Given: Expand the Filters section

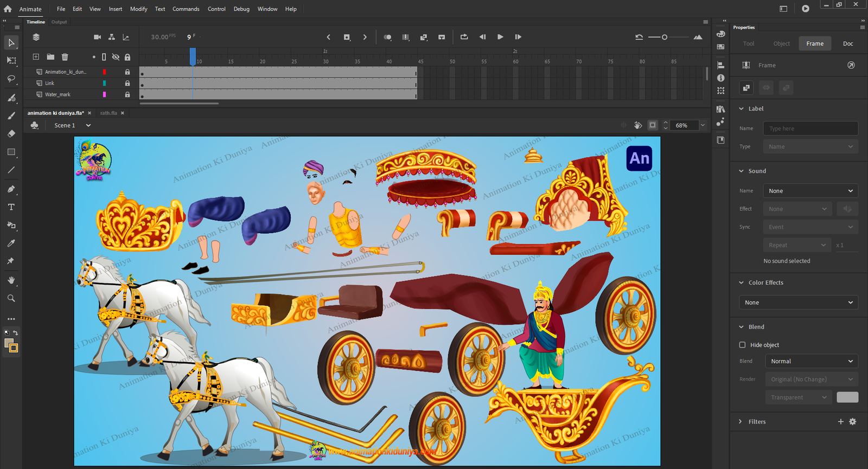Looking at the screenshot, I should click(741, 422).
